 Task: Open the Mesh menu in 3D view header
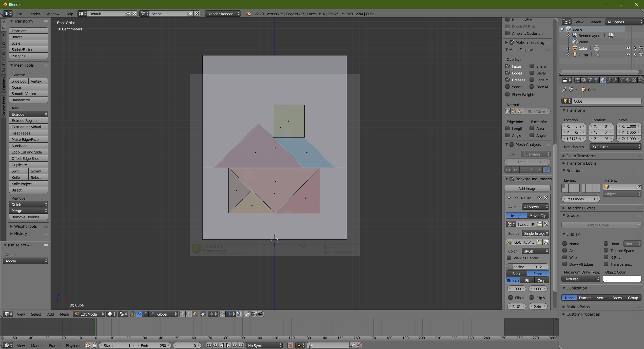[x=64, y=314]
